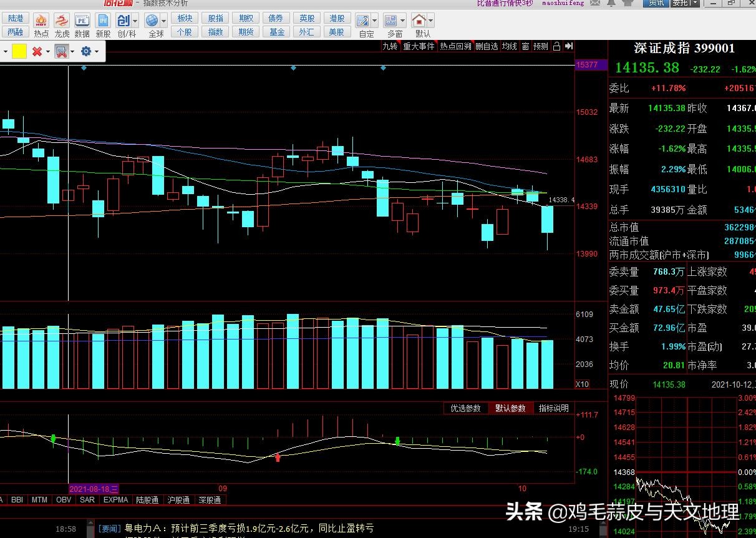Screen dimensions: 756x538
Task: Click the 优选参数 button
Action: point(465,408)
